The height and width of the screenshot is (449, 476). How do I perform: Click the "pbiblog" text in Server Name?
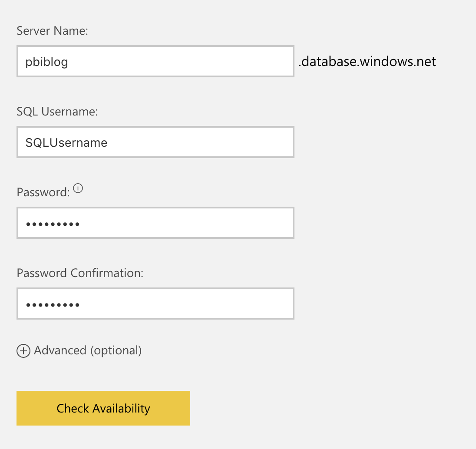pos(46,62)
